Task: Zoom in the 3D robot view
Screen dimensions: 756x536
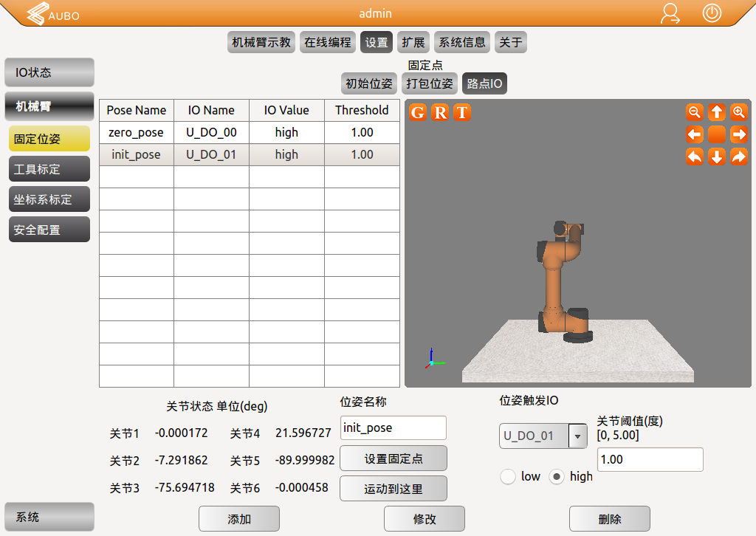Action: click(739, 112)
